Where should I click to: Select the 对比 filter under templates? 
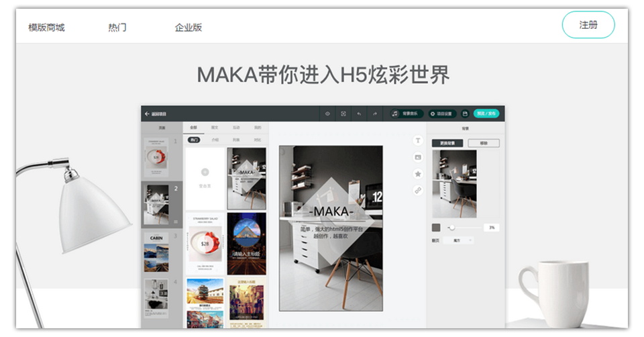258,140
